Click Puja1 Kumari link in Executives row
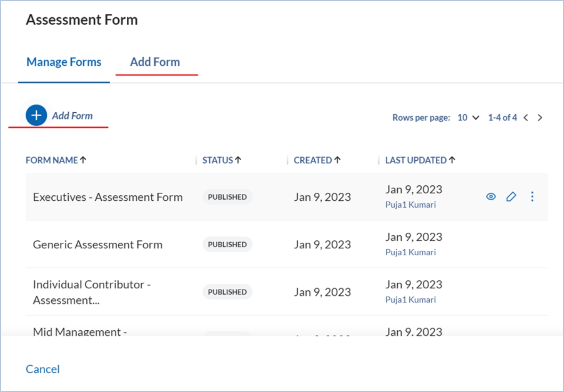The width and height of the screenshot is (564, 392). pyautogui.click(x=411, y=205)
